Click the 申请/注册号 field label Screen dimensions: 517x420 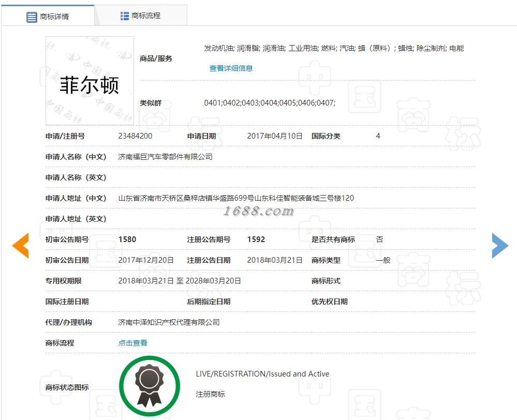[x=65, y=136]
